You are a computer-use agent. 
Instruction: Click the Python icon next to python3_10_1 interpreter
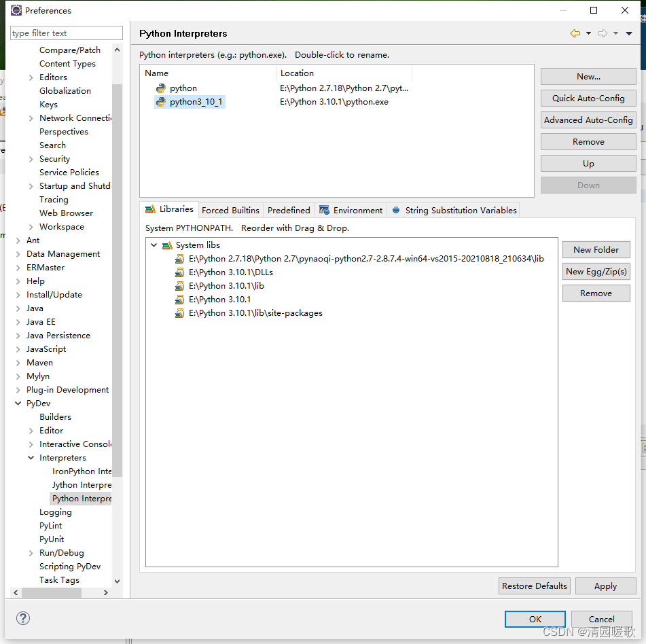tap(160, 102)
